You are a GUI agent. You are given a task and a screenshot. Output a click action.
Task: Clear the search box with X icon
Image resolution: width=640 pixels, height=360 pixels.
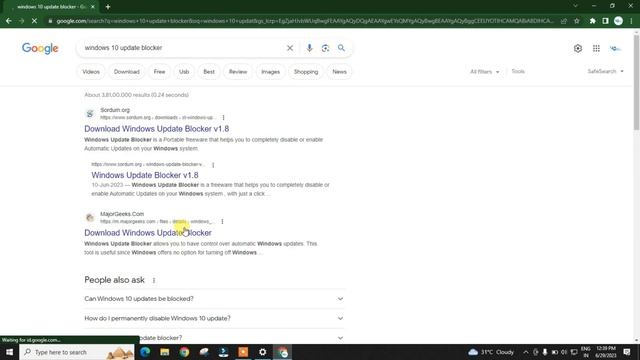[290, 48]
